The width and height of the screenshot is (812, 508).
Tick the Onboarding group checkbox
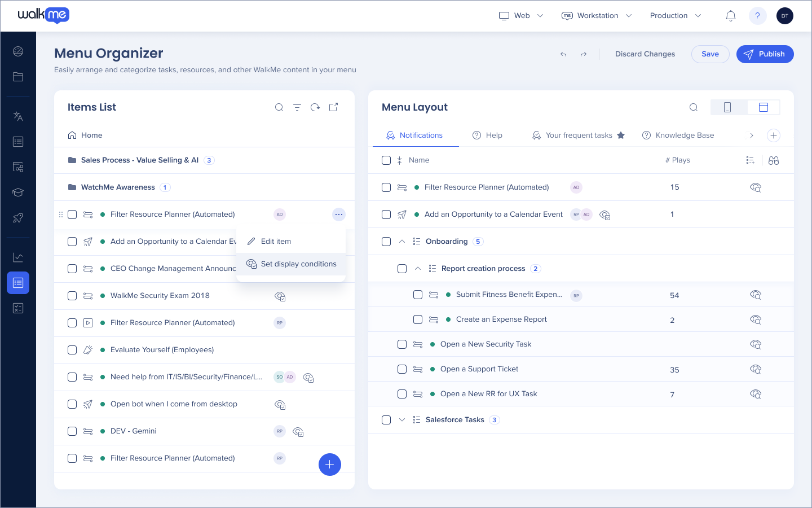pyautogui.click(x=386, y=242)
